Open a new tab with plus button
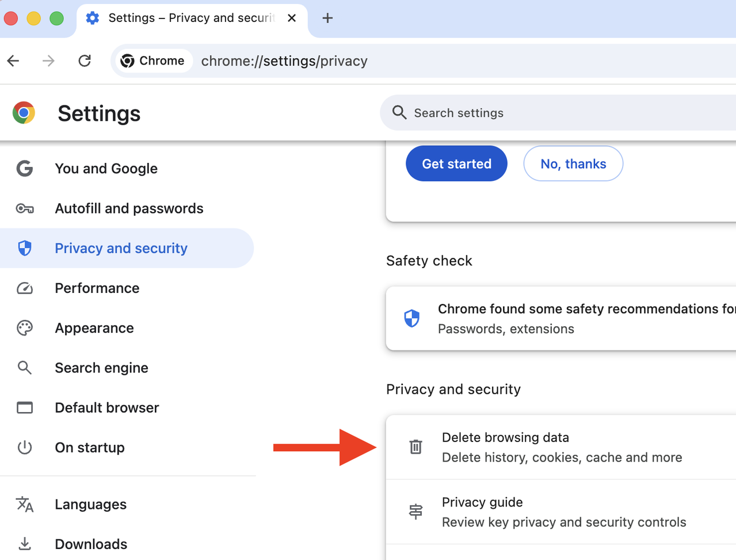This screenshot has width=736, height=560. pyautogui.click(x=327, y=18)
